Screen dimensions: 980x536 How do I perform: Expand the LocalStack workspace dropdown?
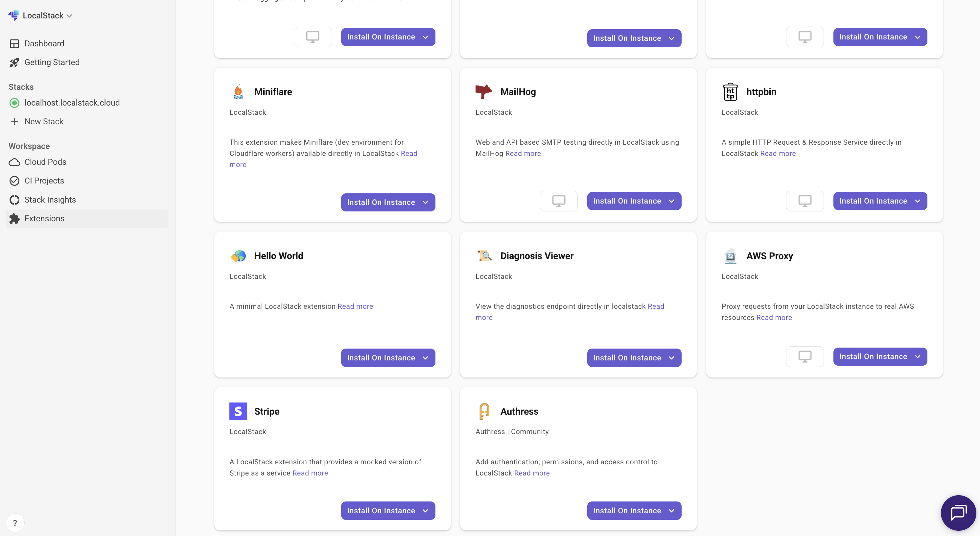69,15
